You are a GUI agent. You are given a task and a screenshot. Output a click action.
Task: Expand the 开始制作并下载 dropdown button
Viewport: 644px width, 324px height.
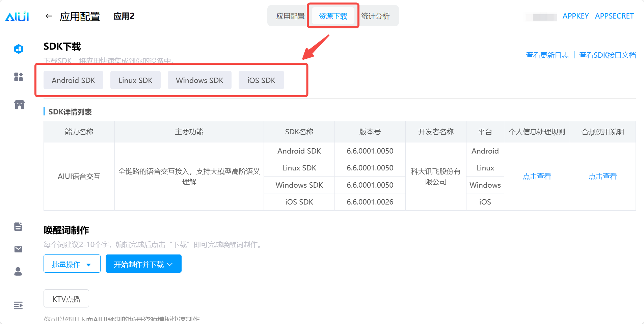143,264
